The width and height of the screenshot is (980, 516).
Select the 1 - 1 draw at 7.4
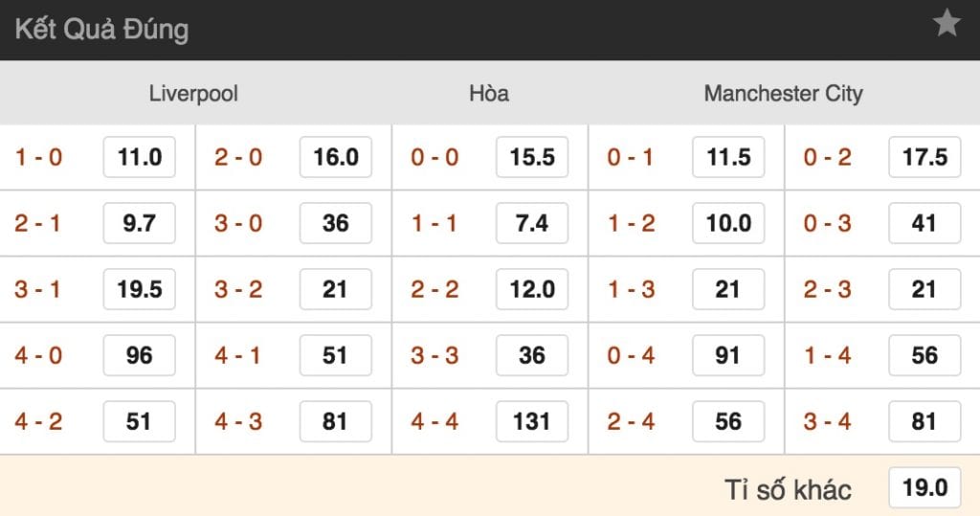(x=532, y=223)
